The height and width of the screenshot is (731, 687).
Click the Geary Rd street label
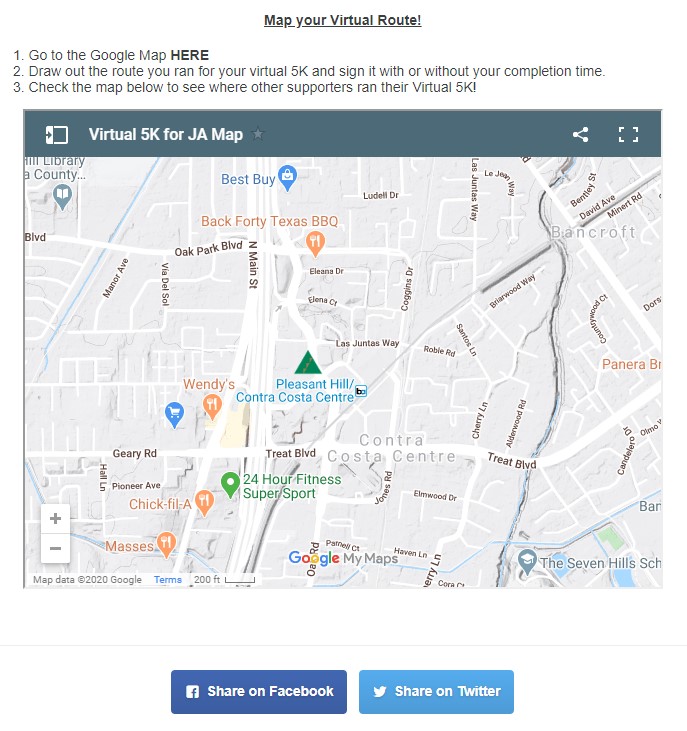pyautogui.click(x=135, y=453)
